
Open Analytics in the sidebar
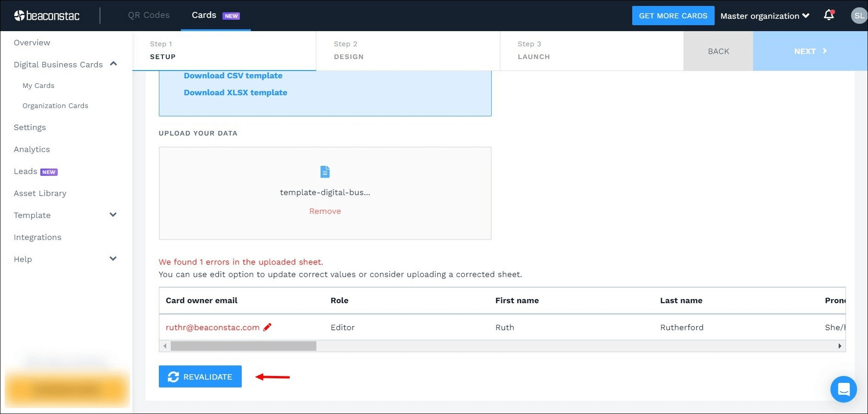tap(32, 149)
